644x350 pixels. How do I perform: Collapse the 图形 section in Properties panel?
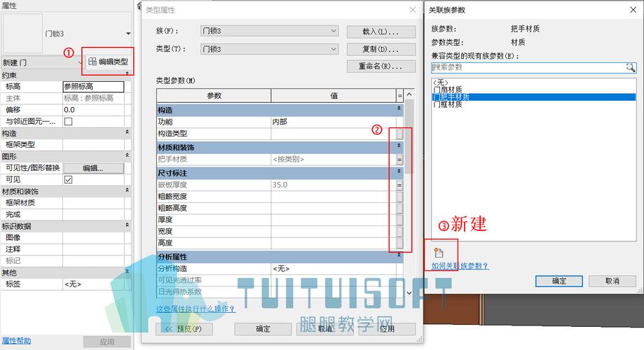pyautogui.click(x=128, y=155)
